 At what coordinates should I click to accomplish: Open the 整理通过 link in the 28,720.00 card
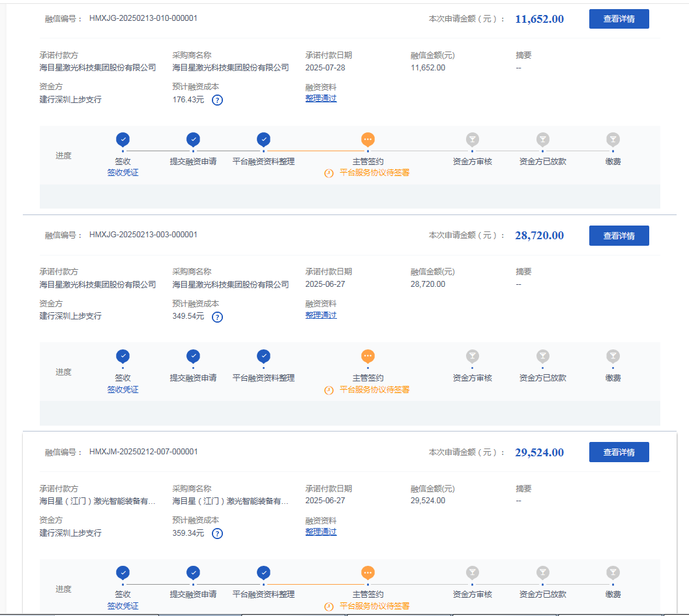click(x=321, y=315)
